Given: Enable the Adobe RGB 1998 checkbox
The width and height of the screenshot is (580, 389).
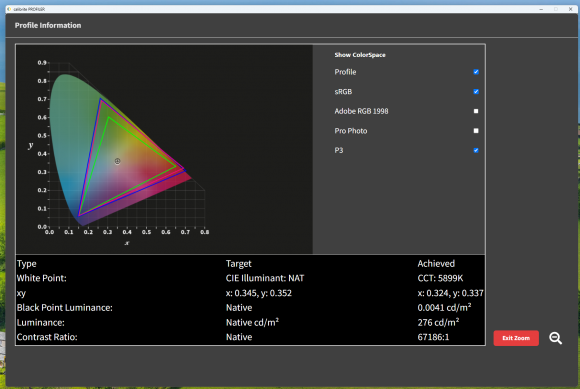Looking at the screenshot, I should point(476,111).
